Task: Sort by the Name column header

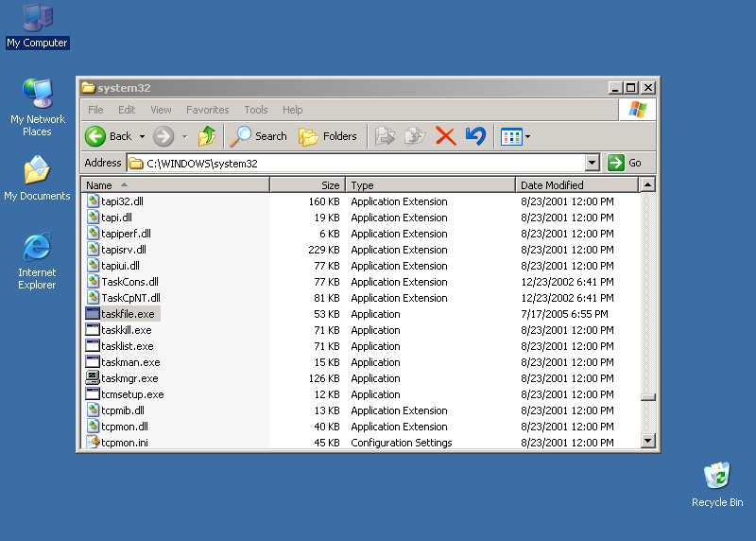Action: 176,184
